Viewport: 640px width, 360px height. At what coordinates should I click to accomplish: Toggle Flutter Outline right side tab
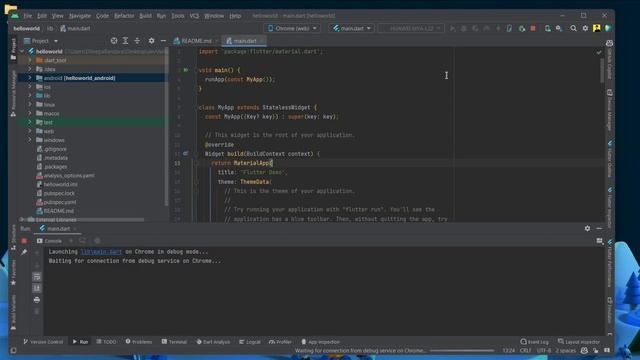coord(609,159)
